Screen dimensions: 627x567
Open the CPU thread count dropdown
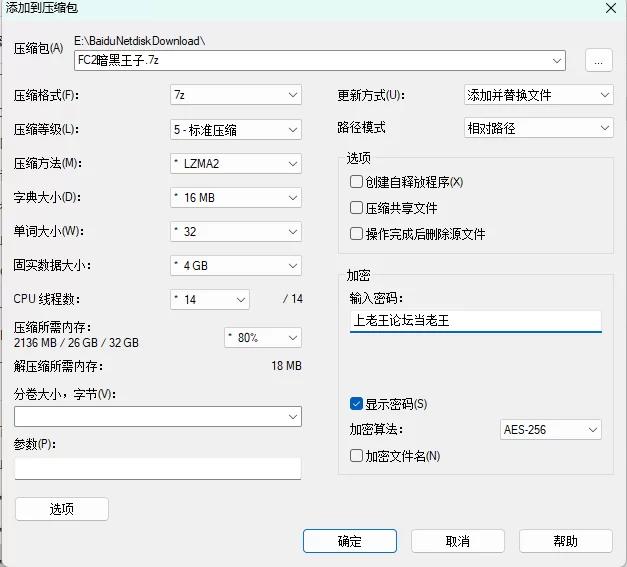coord(210,299)
